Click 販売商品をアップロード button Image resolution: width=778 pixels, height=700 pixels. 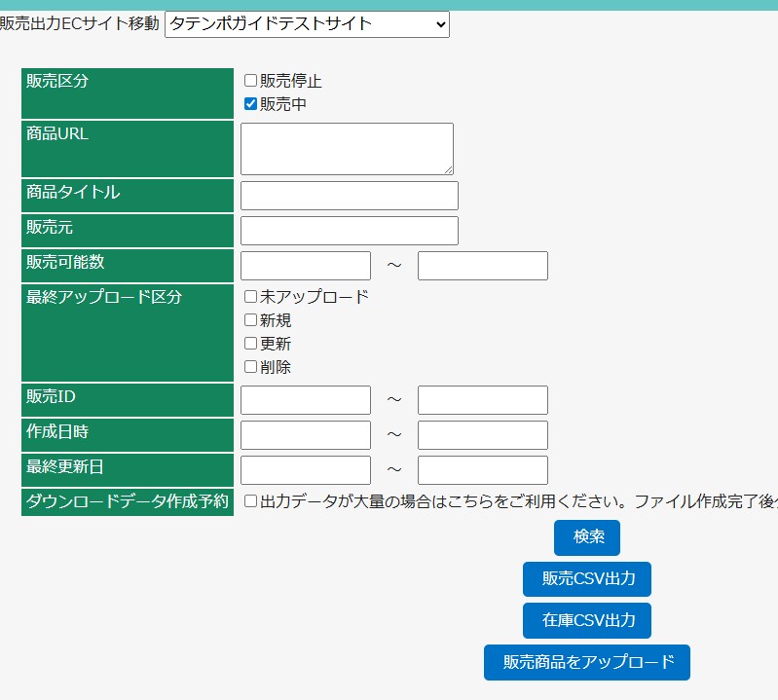(x=586, y=662)
